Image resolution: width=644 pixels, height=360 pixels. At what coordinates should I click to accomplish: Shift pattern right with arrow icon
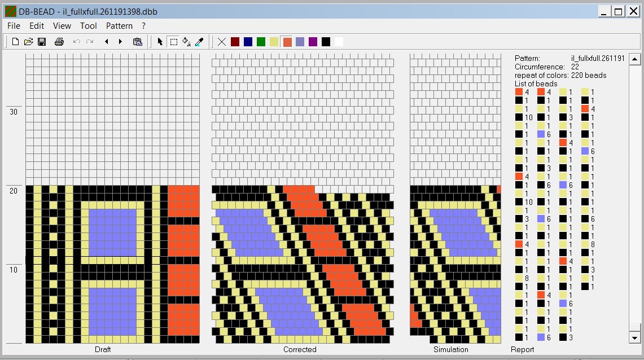pos(120,42)
